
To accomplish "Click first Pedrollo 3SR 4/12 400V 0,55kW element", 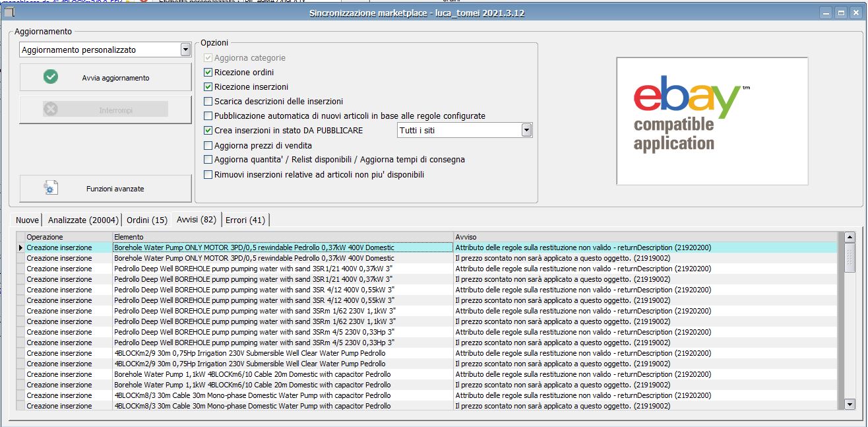I will coord(283,290).
